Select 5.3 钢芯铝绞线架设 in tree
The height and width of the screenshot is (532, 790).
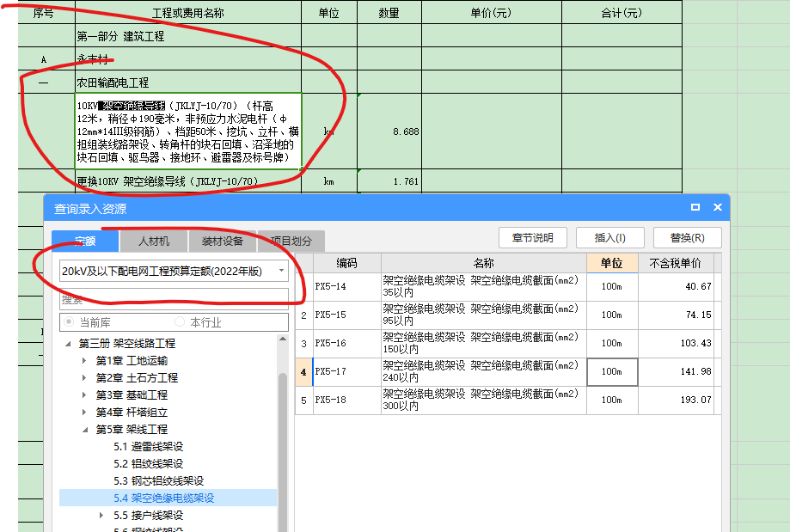coord(159,480)
